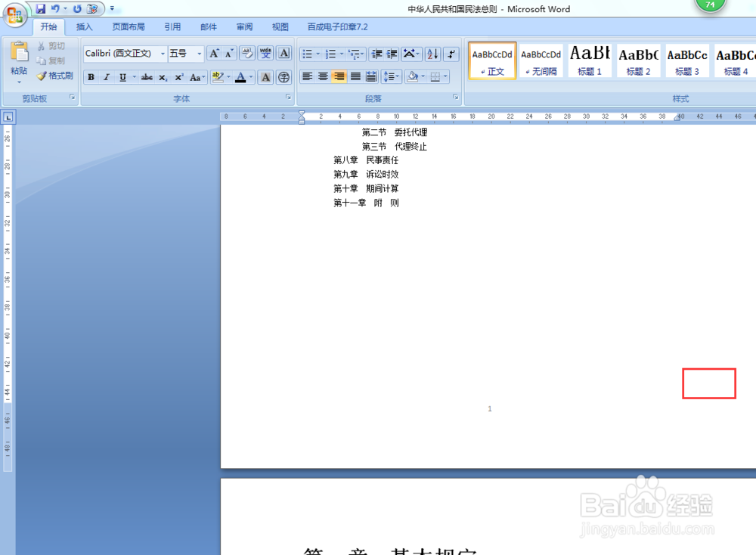Justify text alignment

point(355,76)
